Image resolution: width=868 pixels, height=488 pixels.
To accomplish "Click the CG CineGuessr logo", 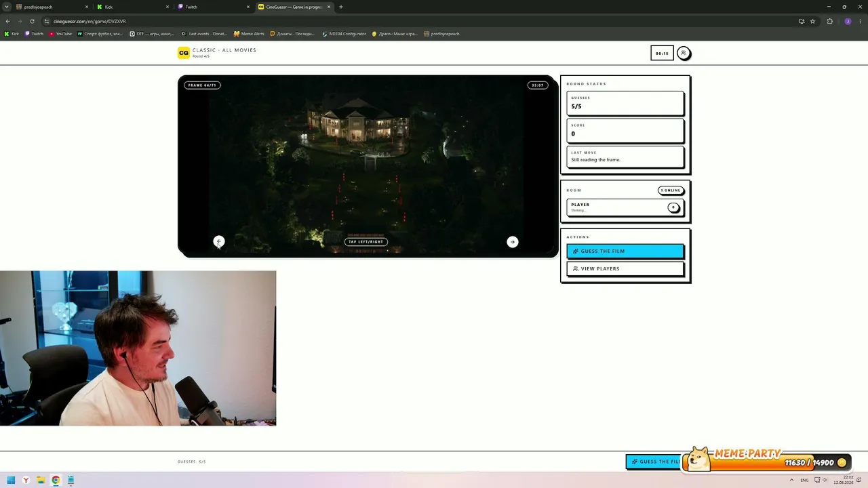I will tap(183, 53).
